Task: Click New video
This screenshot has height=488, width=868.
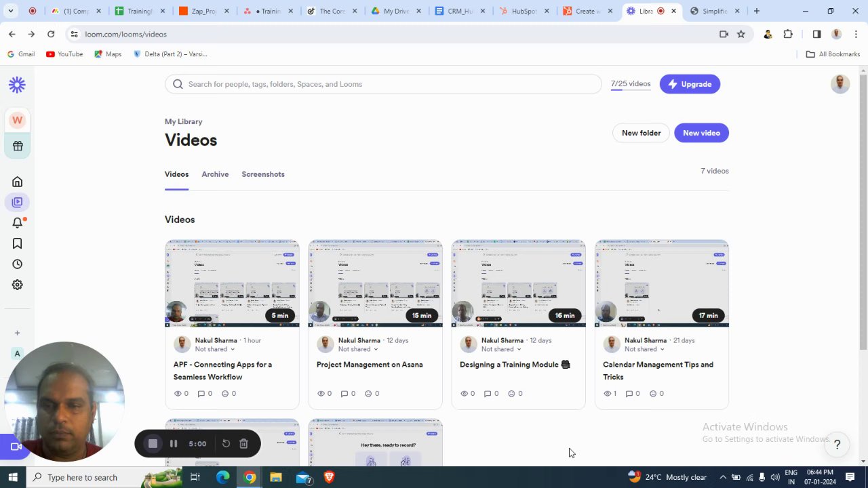Action: pyautogui.click(x=701, y=133)
